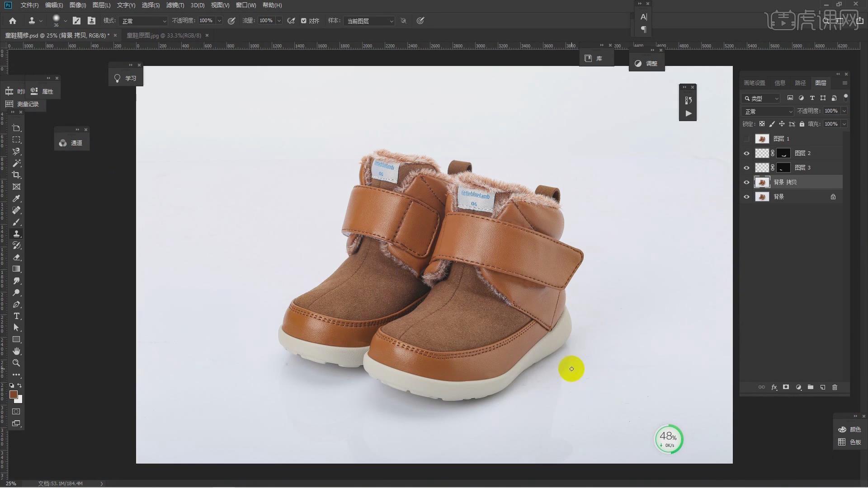The image size is (868, 488).
Task: Select the Frame tool
Action: pos(17,187)
